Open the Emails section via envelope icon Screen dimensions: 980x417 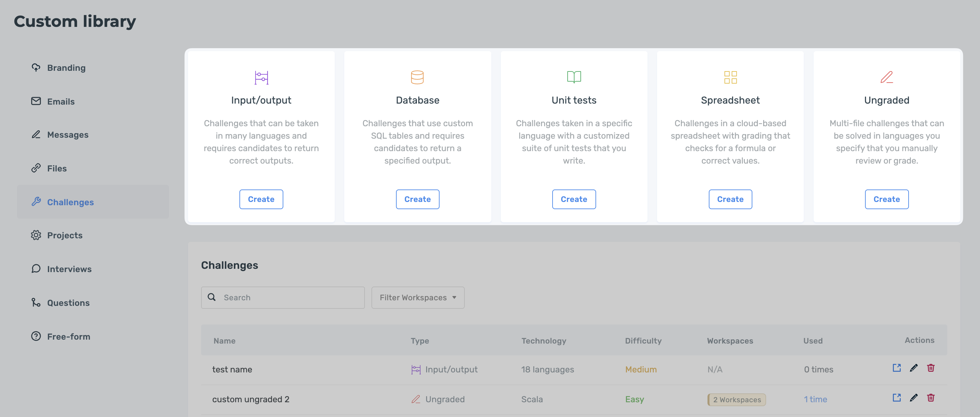point(36,101)
